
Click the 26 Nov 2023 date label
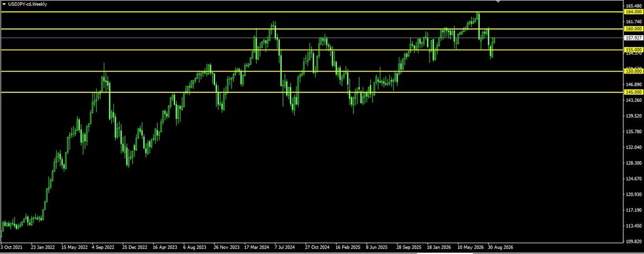[226, 248]
